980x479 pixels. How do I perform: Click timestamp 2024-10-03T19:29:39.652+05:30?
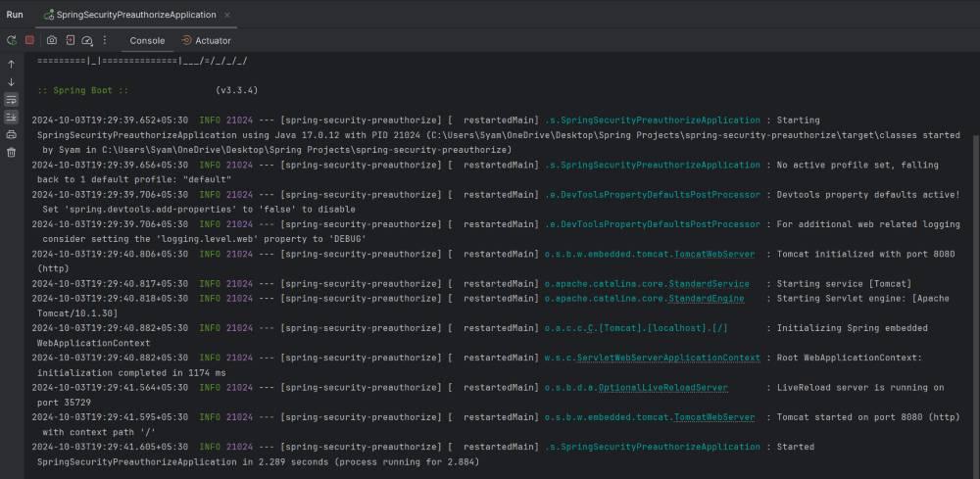110,120
